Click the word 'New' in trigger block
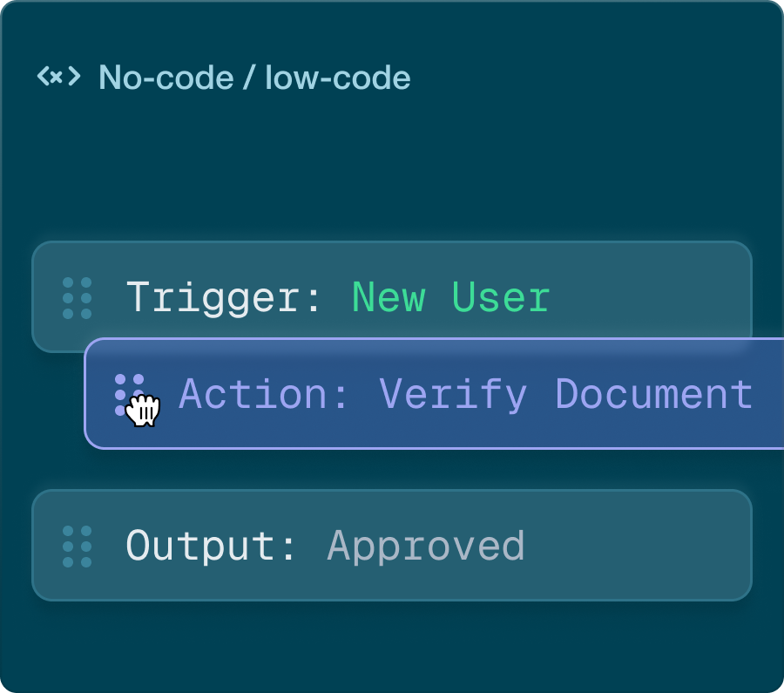The width and height of the screenshot is (784, 693). point(389,298)
